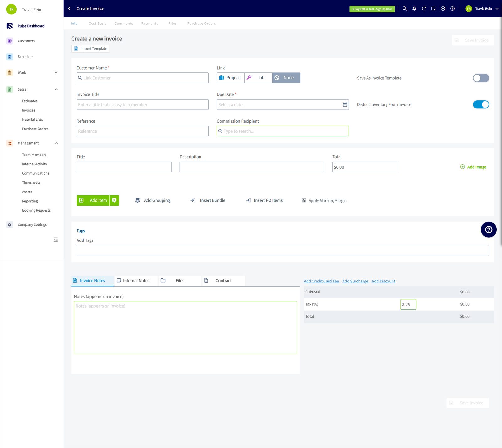Click the floating help chat button
The width and height of the screenshot is (502, 448).
[489, 229]
